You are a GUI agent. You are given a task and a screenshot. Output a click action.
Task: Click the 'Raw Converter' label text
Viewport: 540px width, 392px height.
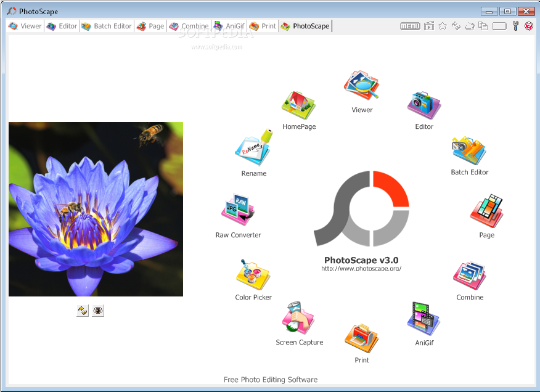[239, 235]
